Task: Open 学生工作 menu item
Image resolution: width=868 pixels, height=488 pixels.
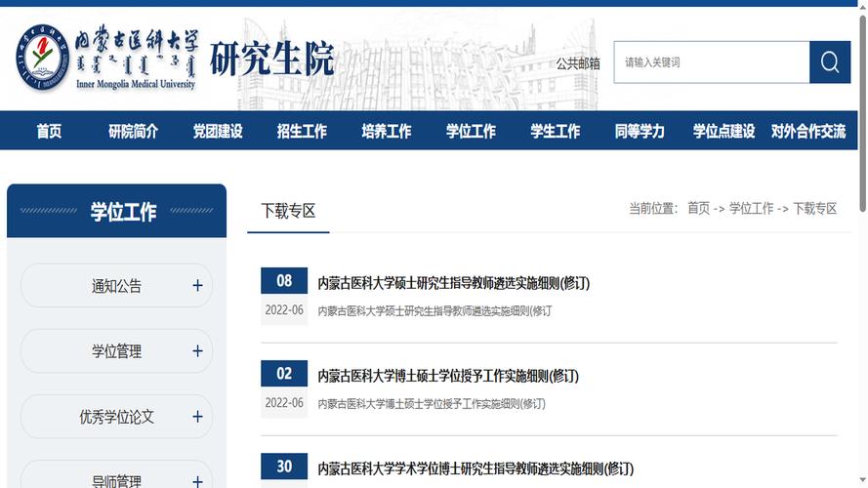Action: coord(556,131)
